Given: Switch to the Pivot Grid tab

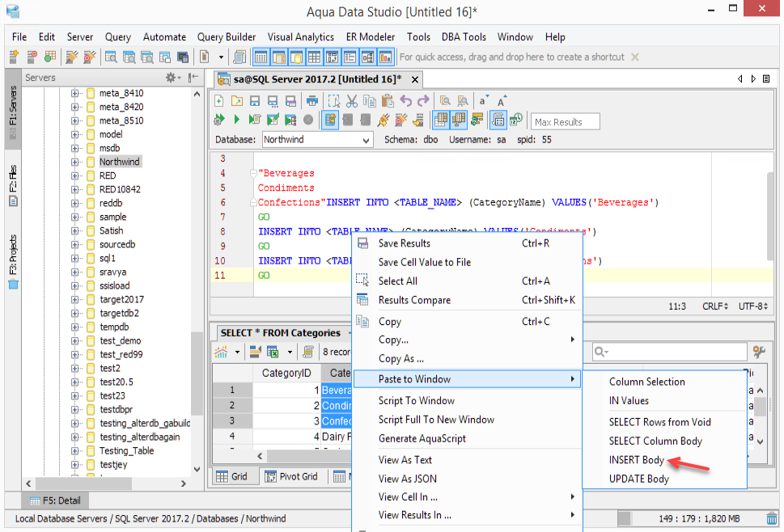Looking at the screenshot, I should (x=291, y=476).
